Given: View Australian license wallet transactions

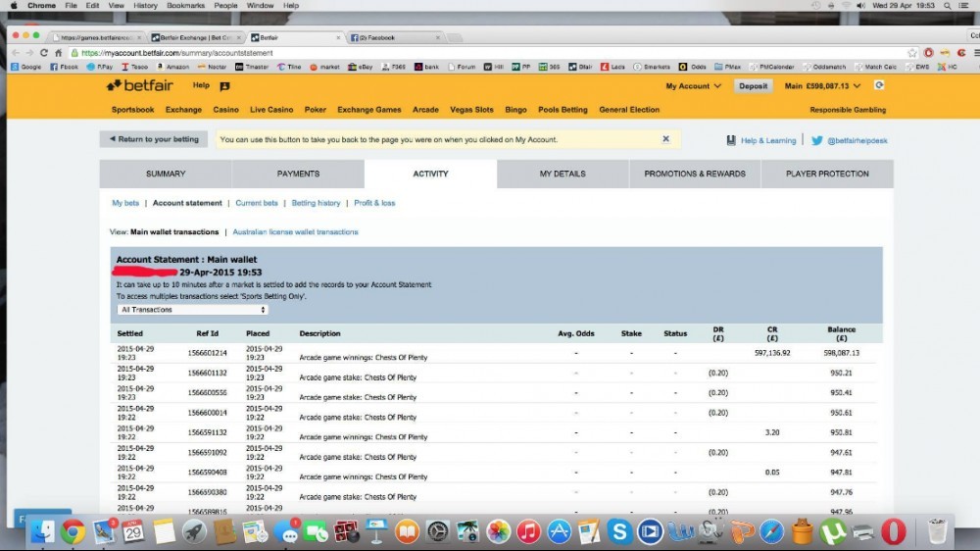Looking at the screenshot, I should point(296,231).
